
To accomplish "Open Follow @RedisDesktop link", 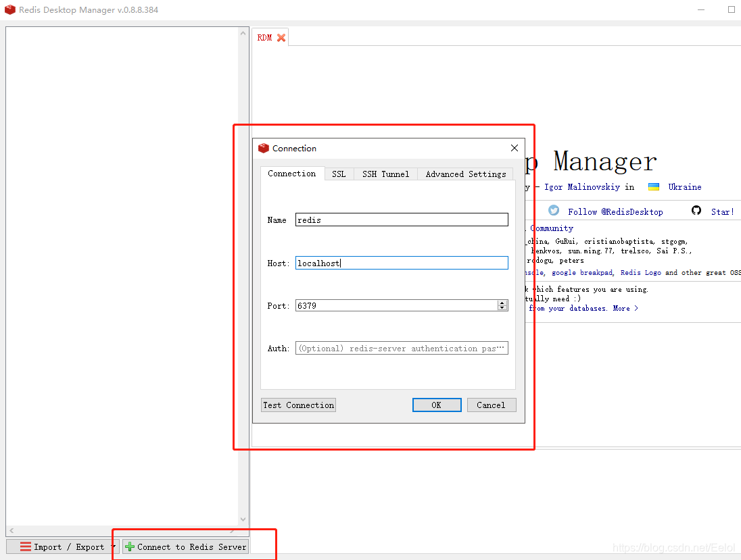I will click(x=615, y=212).
